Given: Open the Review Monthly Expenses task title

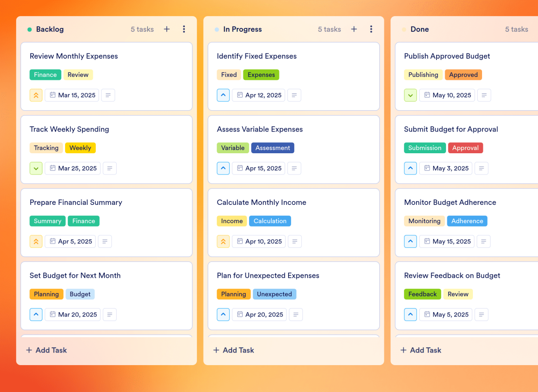Looking at the screenshot, I should pos(74,56).
